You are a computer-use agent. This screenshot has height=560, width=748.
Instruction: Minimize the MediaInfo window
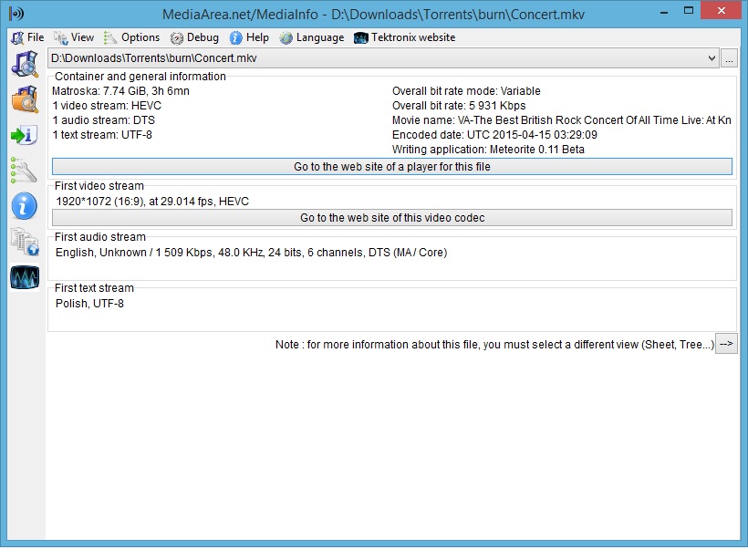click(663, 12)
